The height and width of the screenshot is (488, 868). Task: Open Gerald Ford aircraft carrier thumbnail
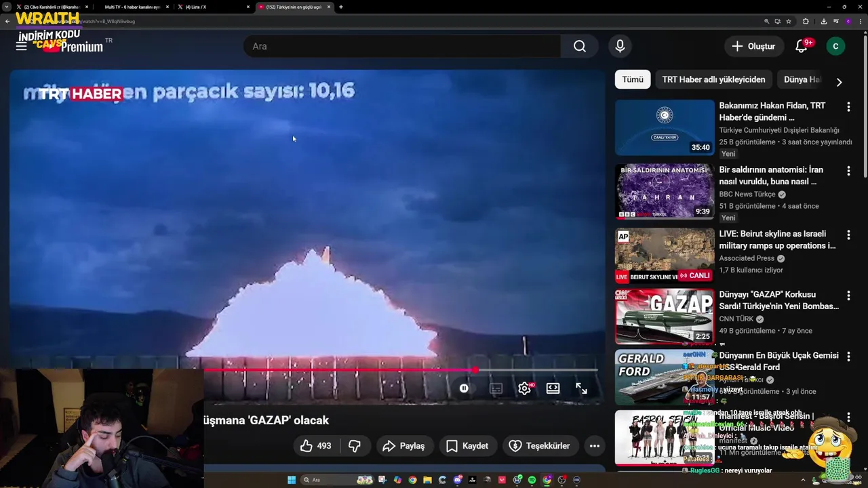665,377
